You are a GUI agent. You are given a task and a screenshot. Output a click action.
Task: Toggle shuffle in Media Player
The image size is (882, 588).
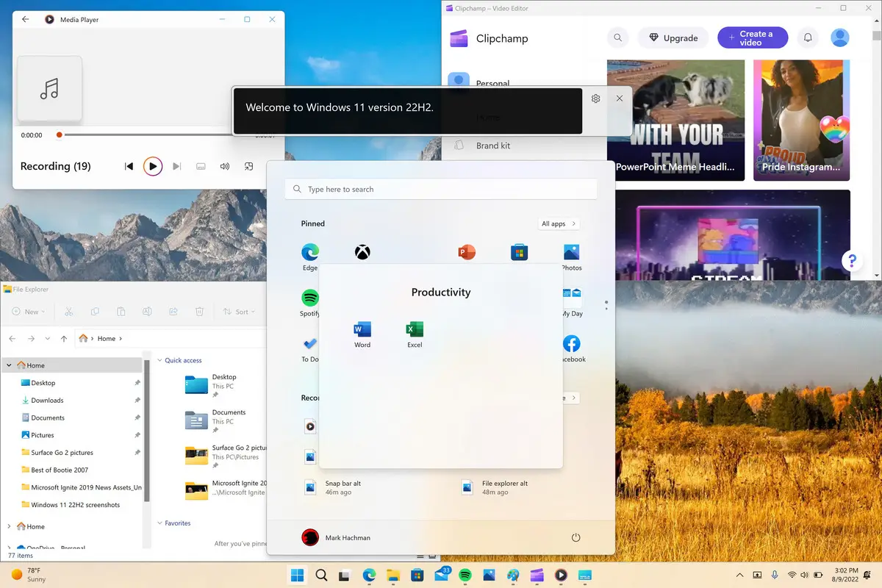pyautogui.click(x=248, y=166)
